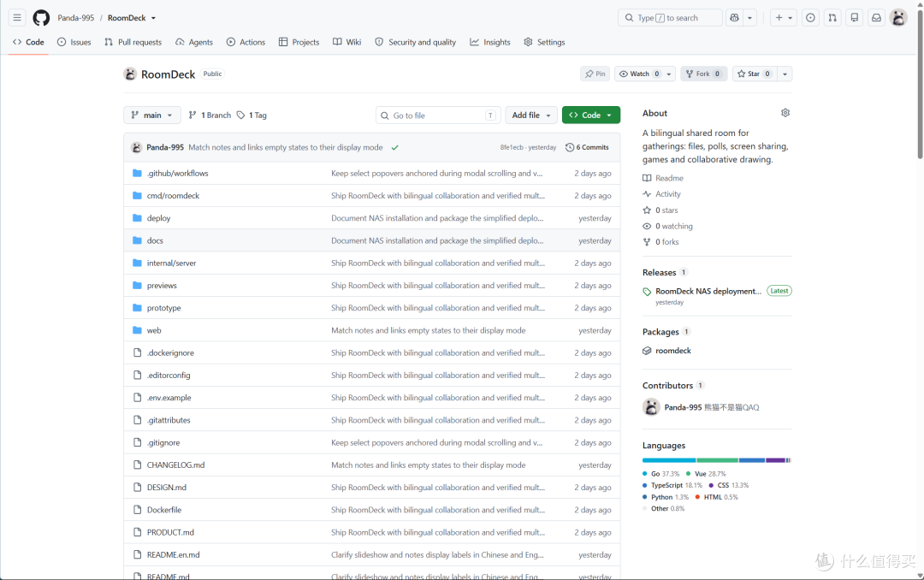Screen dimensions: 924x580
Task: Open commit hash 8fe1ecb
Action: pos(512,147)
